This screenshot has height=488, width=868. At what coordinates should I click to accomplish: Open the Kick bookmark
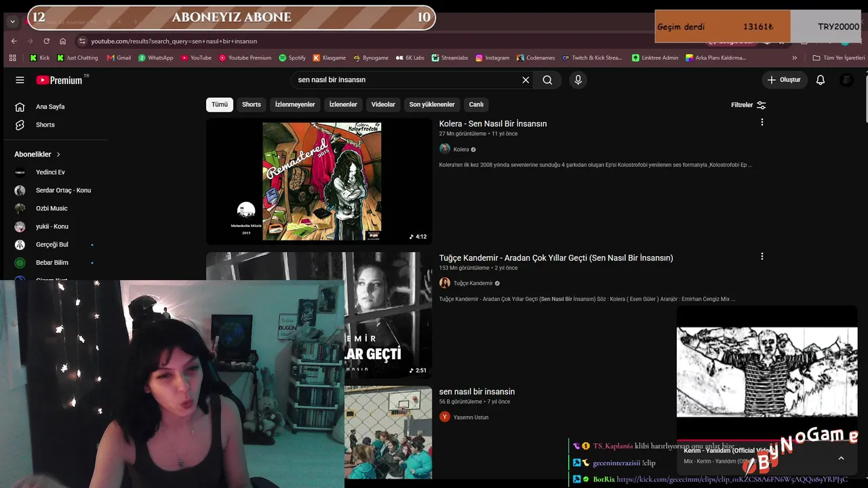(x=40, y=58)
